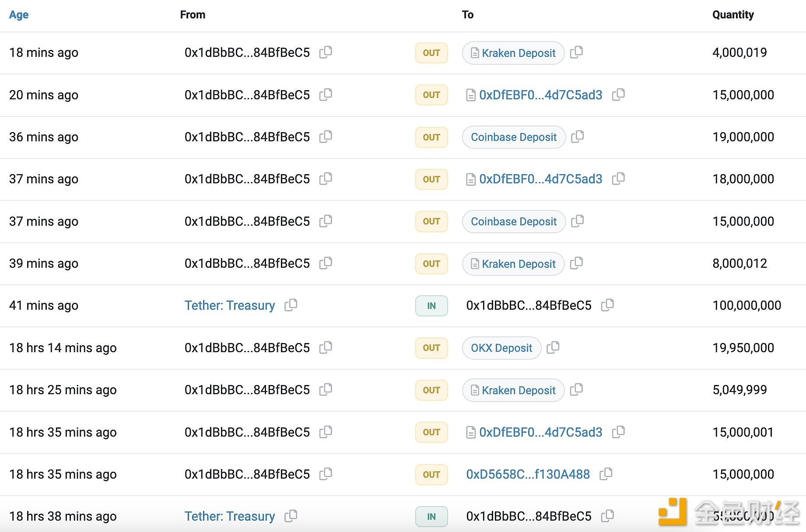Copy 0xDfEBF0 address in 20 mins ago row
Image resolution: width=806 pixels, height=532 pixels.
point(618,94)
